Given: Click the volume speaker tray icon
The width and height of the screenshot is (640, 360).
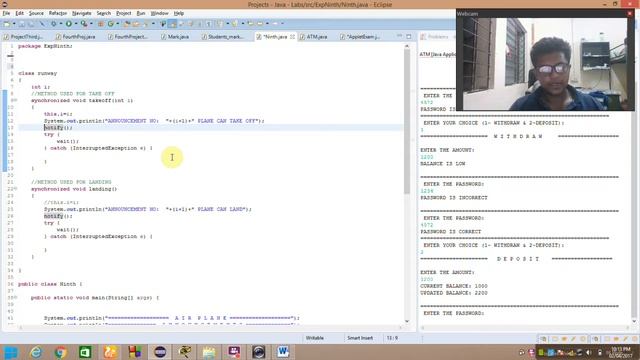Looking at the screenshot, I should point(588,353).
